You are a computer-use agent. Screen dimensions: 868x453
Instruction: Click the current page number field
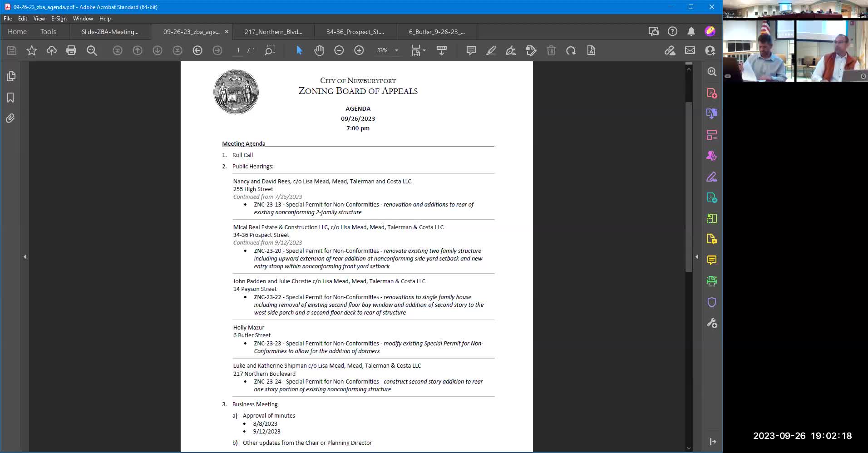click(238, 50)
